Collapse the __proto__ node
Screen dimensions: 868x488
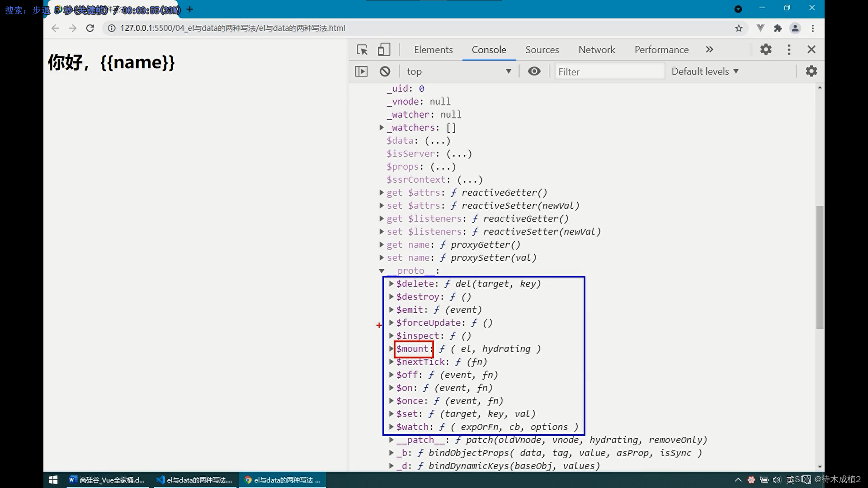click(382, 271)
